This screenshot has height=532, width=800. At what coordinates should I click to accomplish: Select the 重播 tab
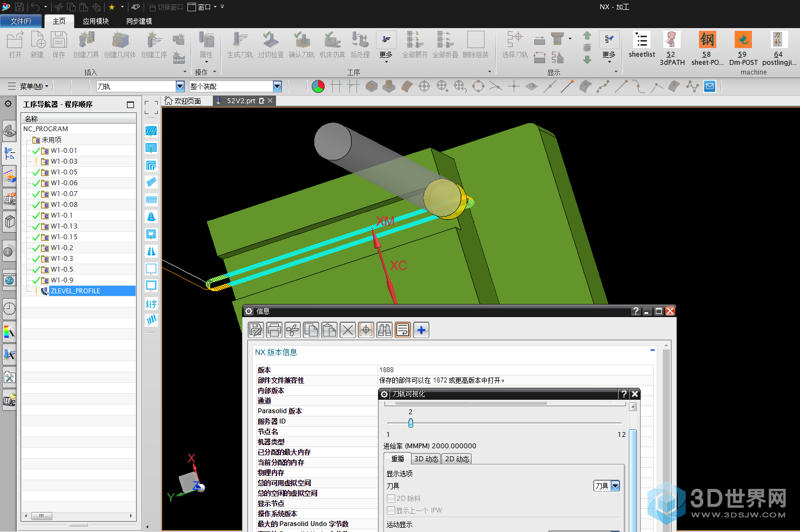[398, 459]
